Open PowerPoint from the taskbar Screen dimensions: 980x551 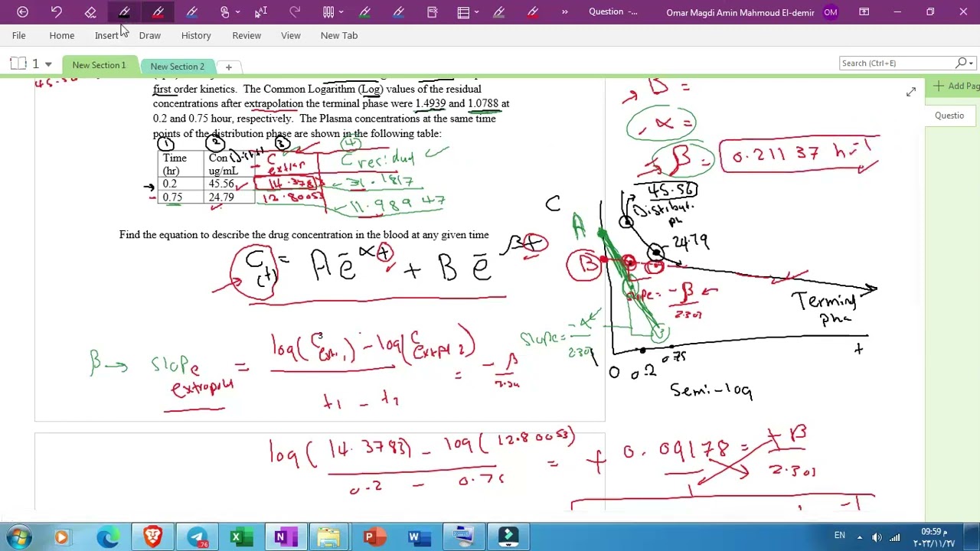click(x=374, y=537)
